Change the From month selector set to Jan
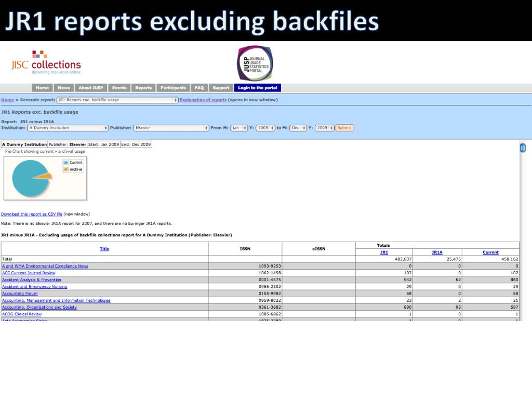 [239, 128]
